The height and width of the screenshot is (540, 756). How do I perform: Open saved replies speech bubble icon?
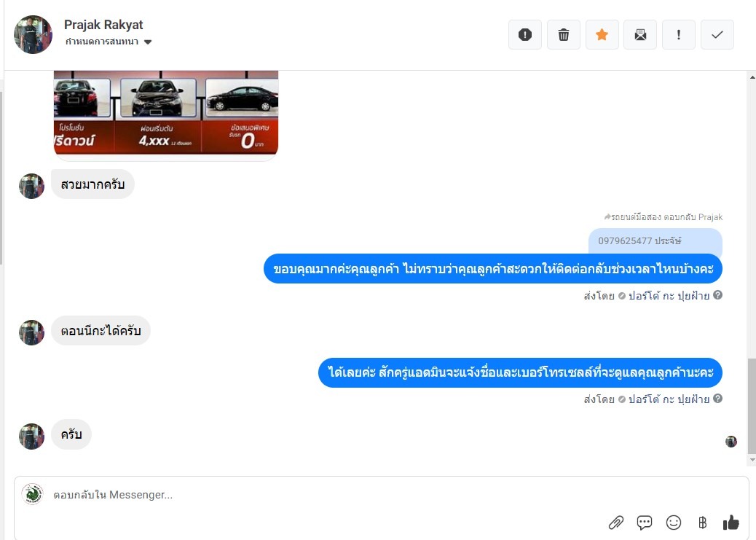point(644,522)
